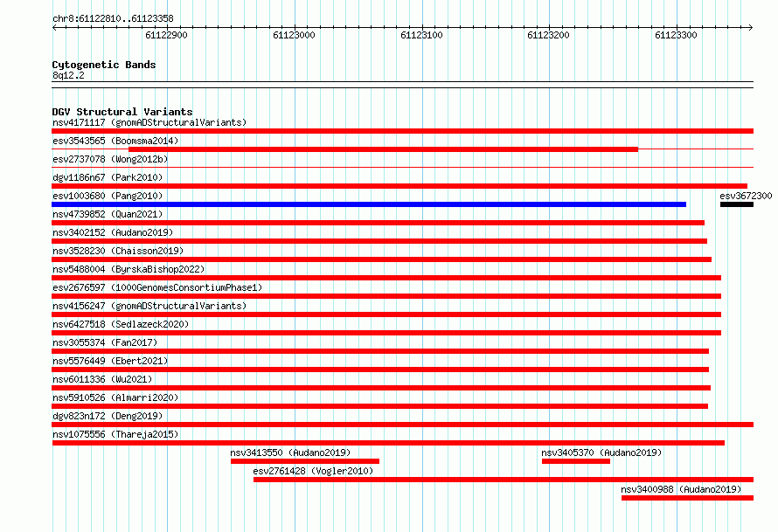This screenshot has height=532, width=778.
Task: Select the blue esv1003680 variant bar
Action: point(369,204)
